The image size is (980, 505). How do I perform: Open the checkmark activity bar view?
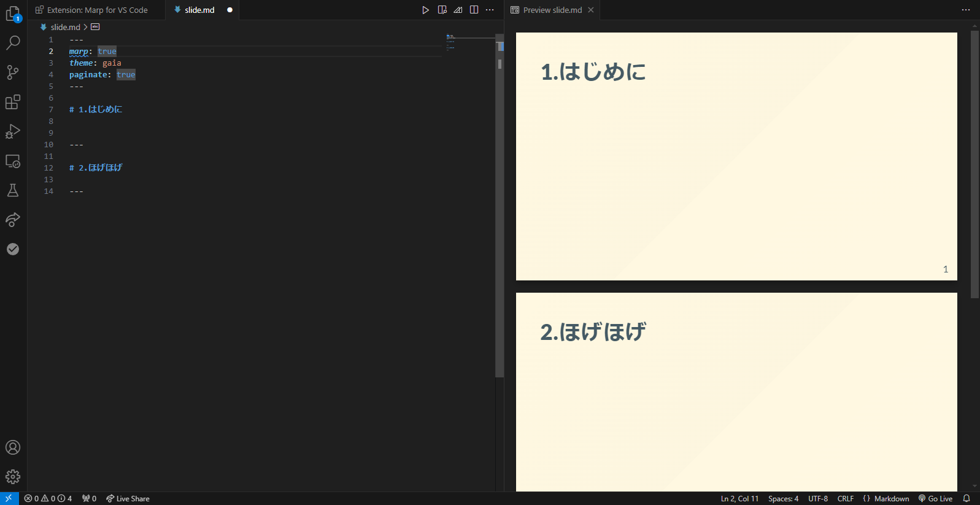13,249
